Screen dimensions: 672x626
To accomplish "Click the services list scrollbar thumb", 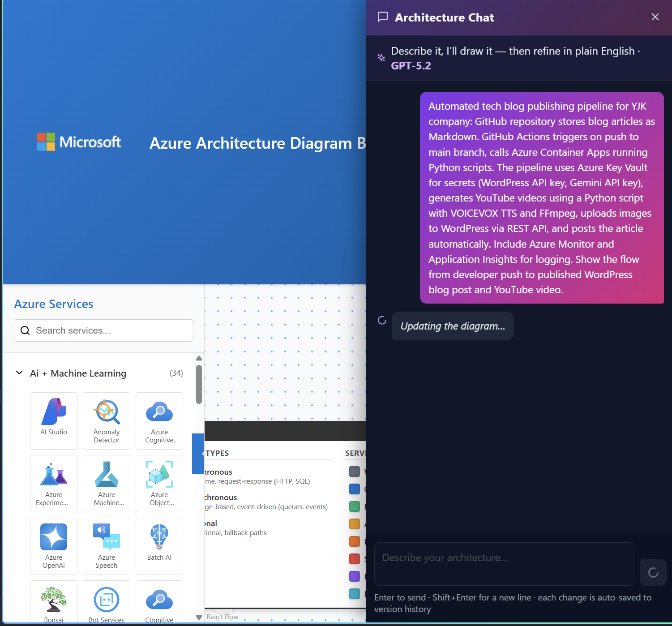I will pos(199,384).
